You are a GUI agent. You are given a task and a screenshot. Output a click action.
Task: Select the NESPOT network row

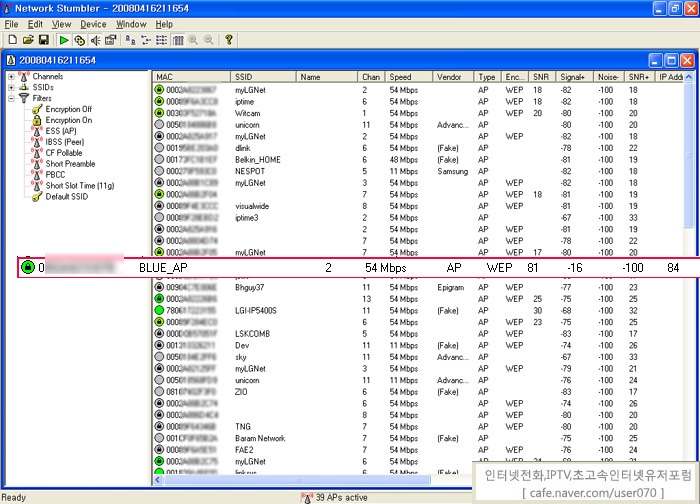coord(418,171)
